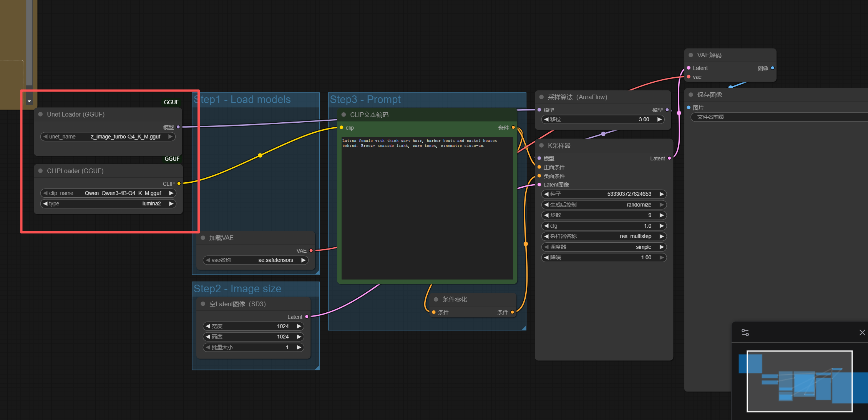Click the GGUF badge above CLIPLoader node

pyautogui.click(x=172, y=159)
